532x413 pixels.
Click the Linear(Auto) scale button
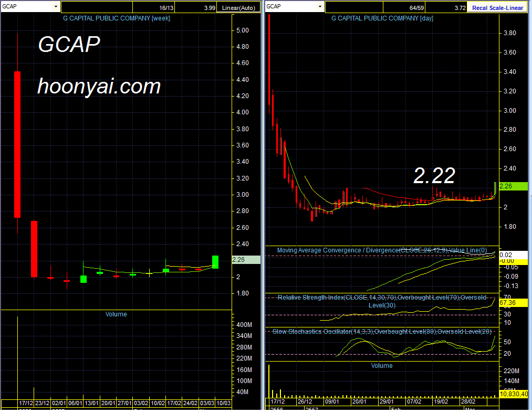[x=238, y=7]
